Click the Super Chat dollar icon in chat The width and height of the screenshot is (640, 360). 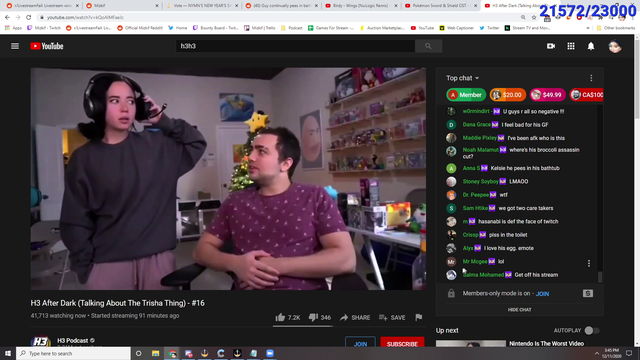588,293
